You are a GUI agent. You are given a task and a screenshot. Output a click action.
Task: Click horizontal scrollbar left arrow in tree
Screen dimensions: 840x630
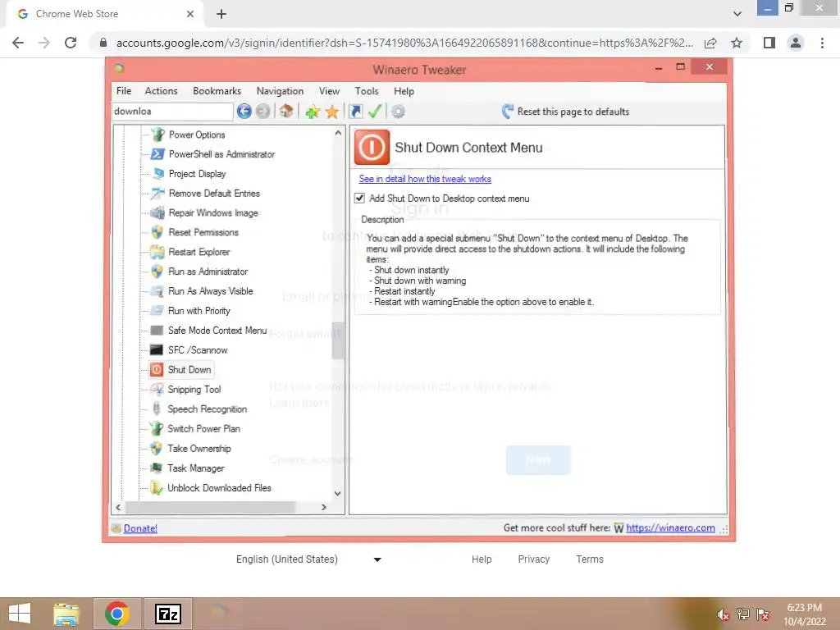point(118,507)
